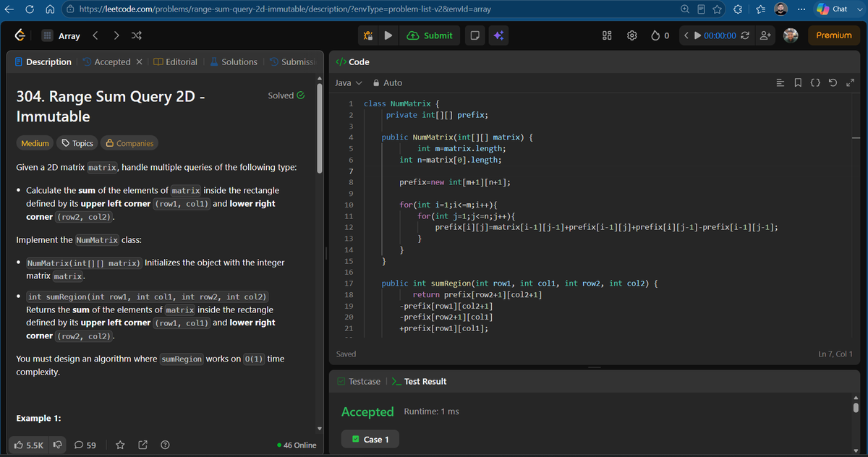Image resolution: width=868 pixels, height=457 pixels.
Task: Select the Code panel tab
Action: [x=353, y=62]
